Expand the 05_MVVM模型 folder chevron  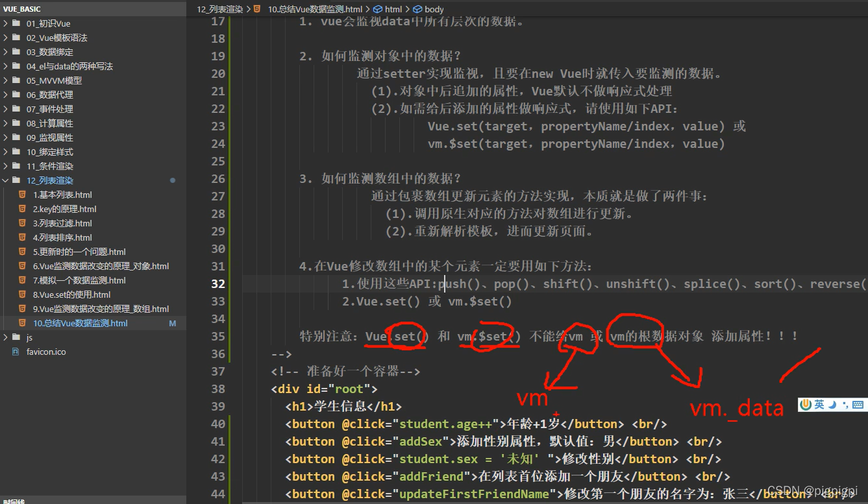coord(6,80)
